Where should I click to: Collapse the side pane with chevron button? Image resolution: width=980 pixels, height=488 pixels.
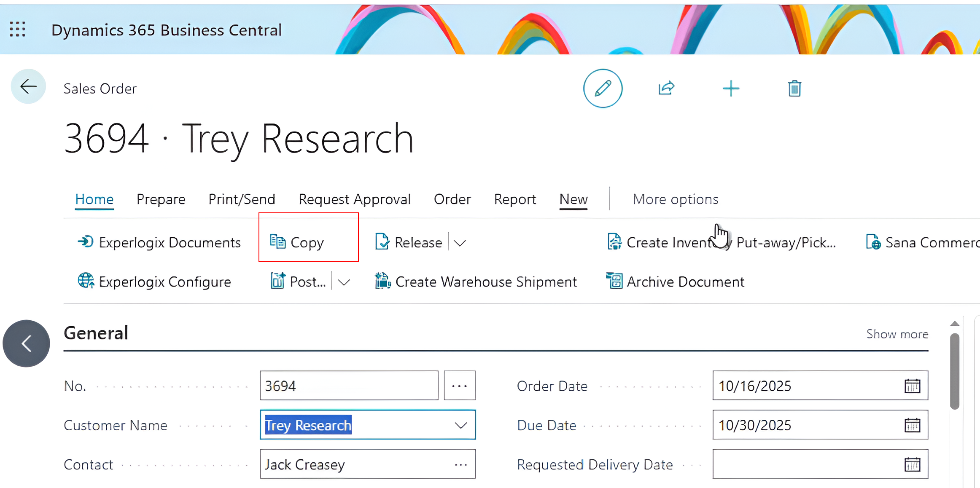[26, 343]
